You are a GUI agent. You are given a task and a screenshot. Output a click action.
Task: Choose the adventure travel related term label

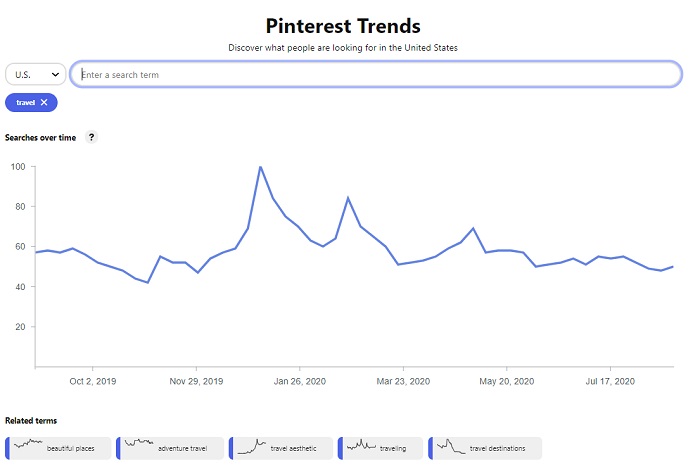[182, 449]
